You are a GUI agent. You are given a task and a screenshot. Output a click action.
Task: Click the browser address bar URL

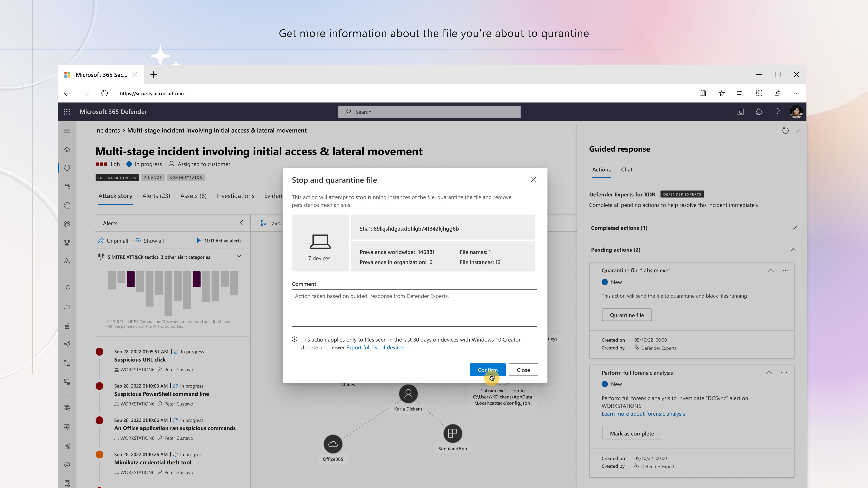[152, 94]
